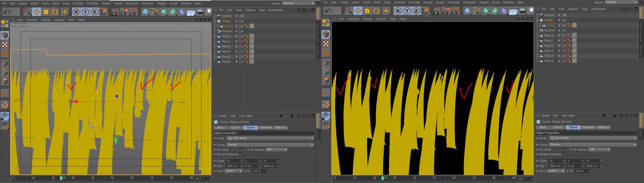Click search icon in left Object Manager
644x183 pixels.
coord(299,10)
